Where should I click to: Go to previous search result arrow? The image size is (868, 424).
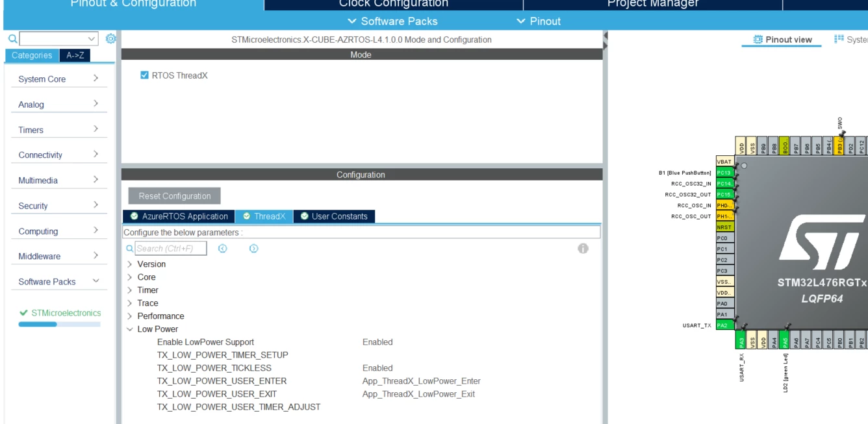point(223,248)
